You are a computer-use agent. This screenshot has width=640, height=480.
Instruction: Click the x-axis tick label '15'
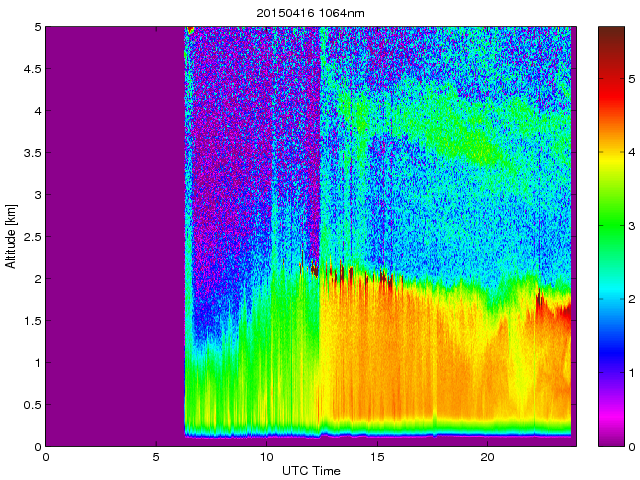point(377,457)
